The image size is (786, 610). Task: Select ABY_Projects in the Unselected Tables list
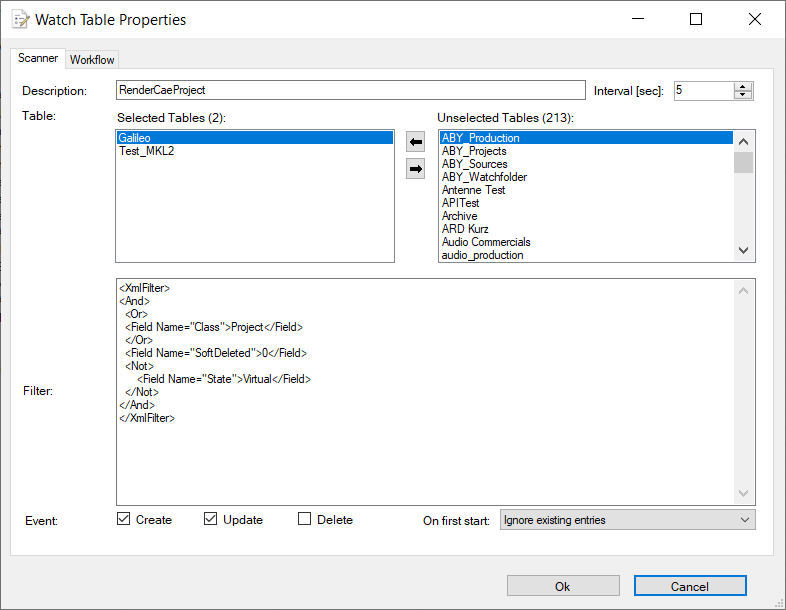coord(474,151)
